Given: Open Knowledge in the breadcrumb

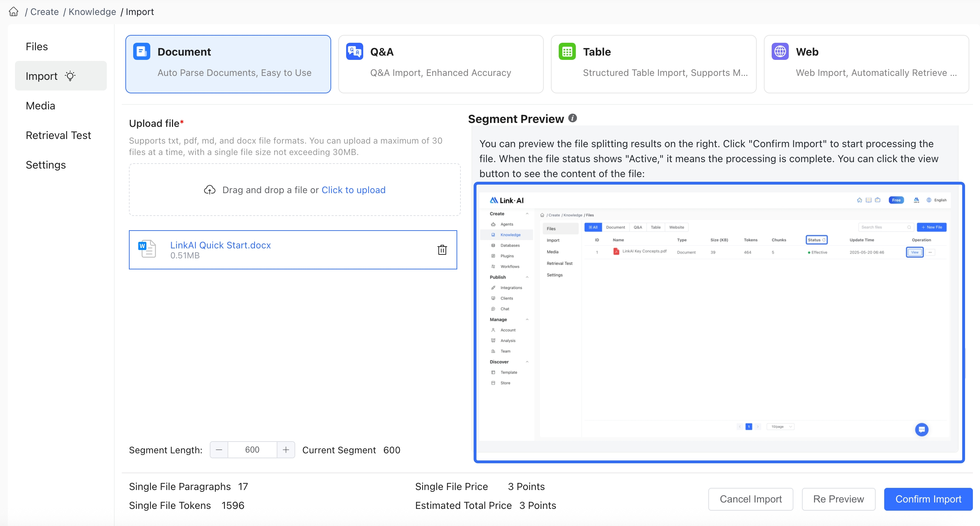Looking at the screenshot, I should 93,12.
